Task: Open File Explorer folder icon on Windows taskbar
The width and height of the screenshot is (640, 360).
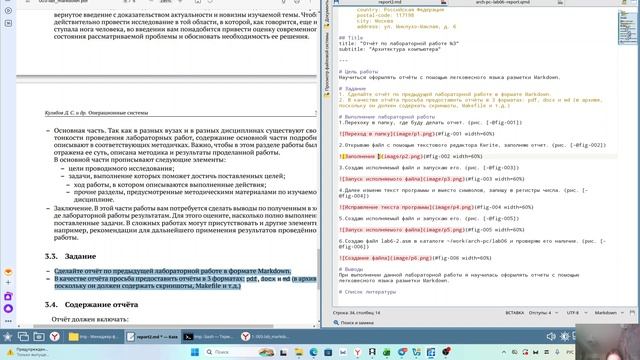Action: [x=299, y=352]
